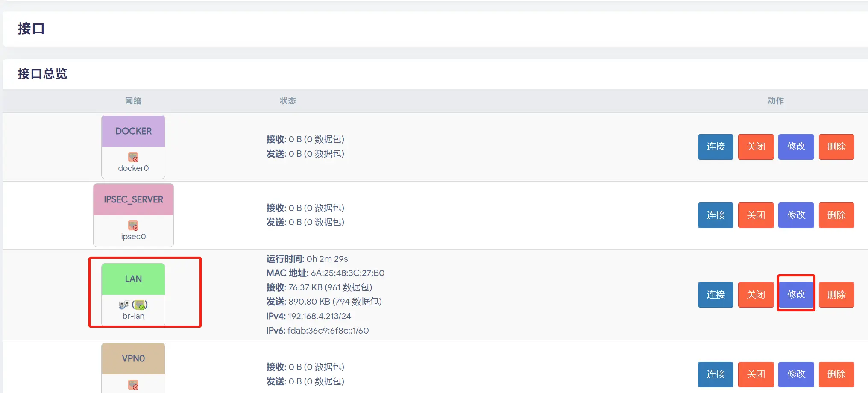Click the br-lan bridge icon

pyautogui.click(x=124, y=305)
